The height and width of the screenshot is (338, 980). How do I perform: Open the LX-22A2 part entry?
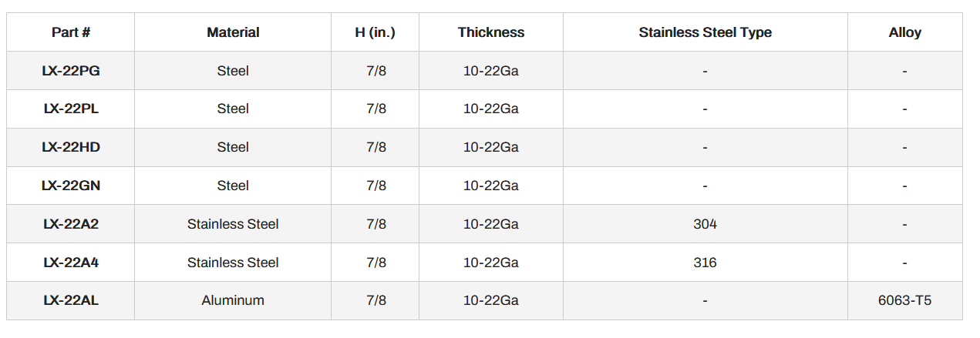[x=71, y=224]
